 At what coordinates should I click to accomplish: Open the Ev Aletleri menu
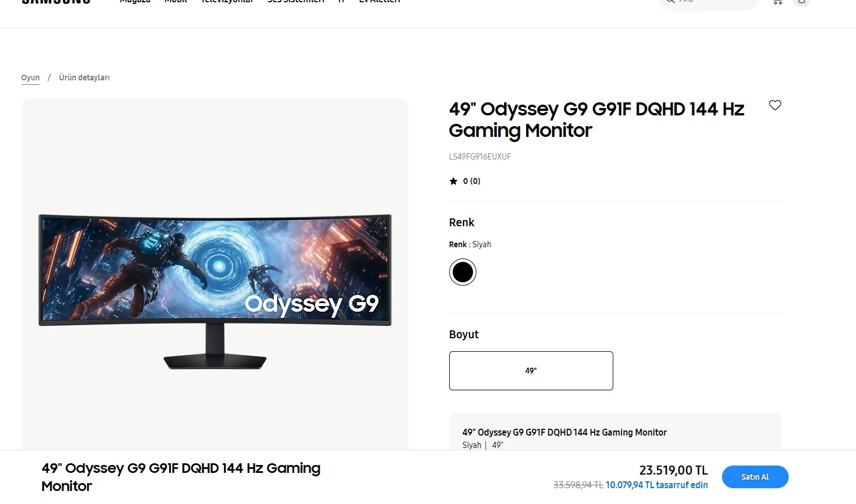(380, 2)
